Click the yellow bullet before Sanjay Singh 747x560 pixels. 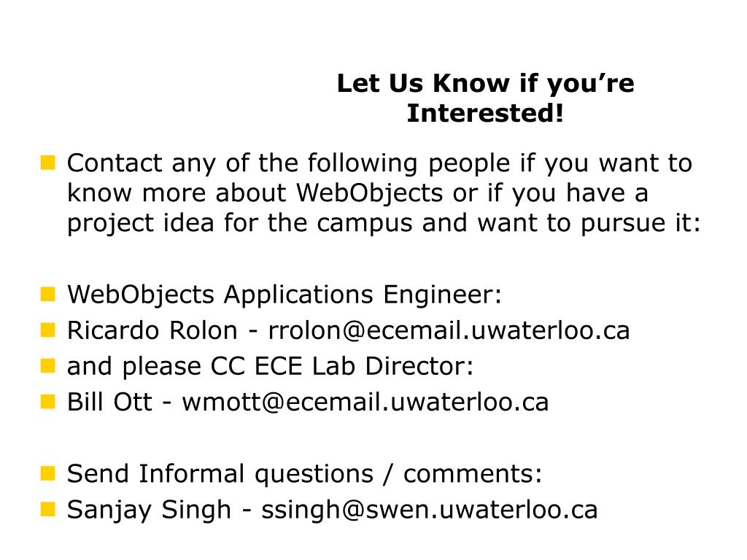click(48, 509)
